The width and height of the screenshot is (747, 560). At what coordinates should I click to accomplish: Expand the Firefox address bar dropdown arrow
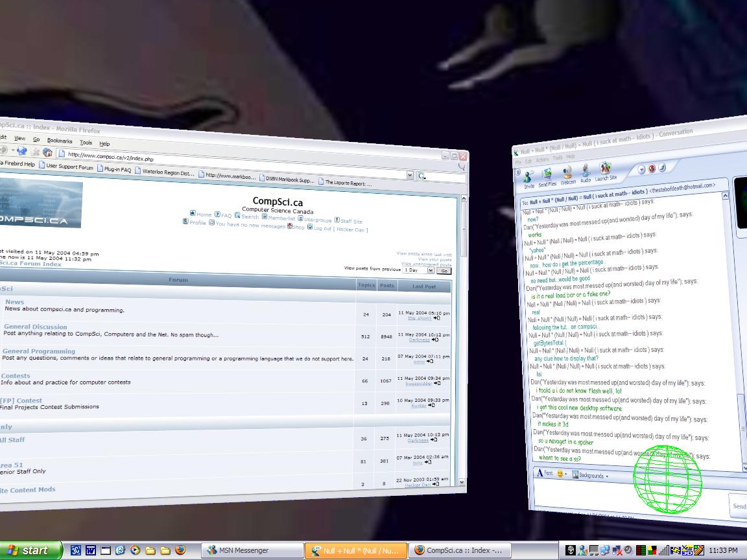click(x=410, y=175)
